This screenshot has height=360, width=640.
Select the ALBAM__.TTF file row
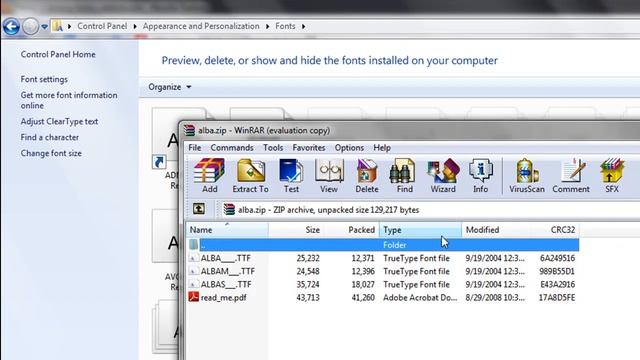click(383, 271)
